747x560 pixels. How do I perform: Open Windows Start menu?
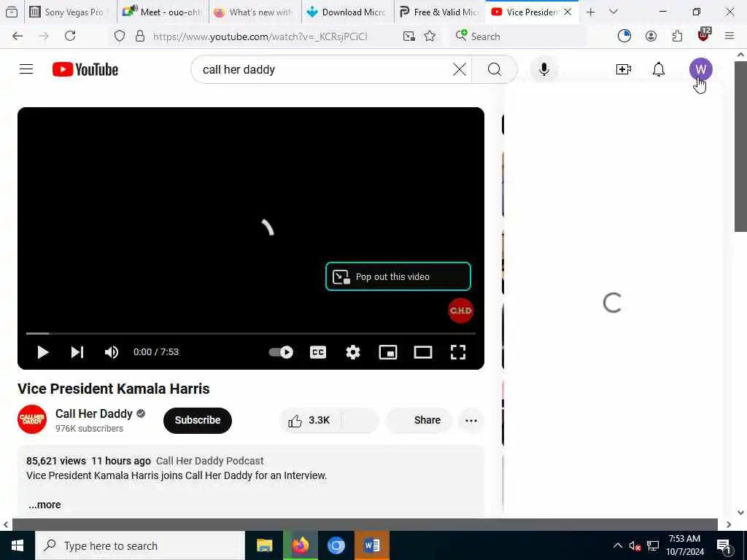pyautogui.click(x=18, y=545)
